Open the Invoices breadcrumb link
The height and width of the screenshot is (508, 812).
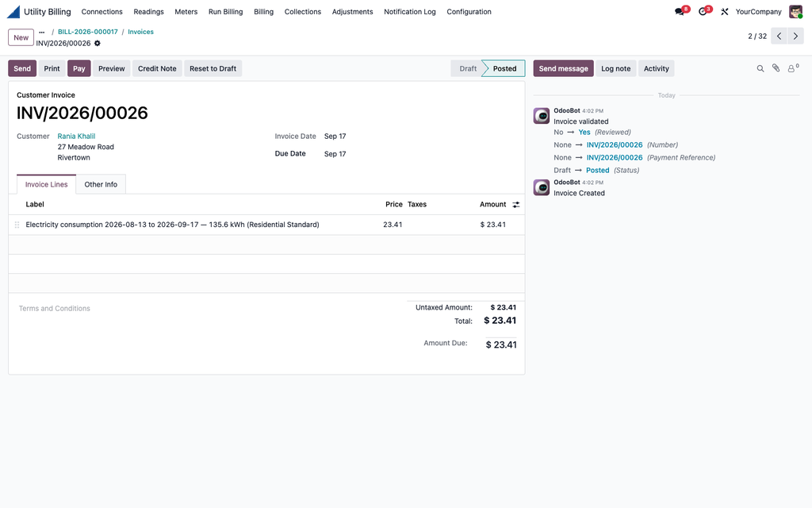141,32
